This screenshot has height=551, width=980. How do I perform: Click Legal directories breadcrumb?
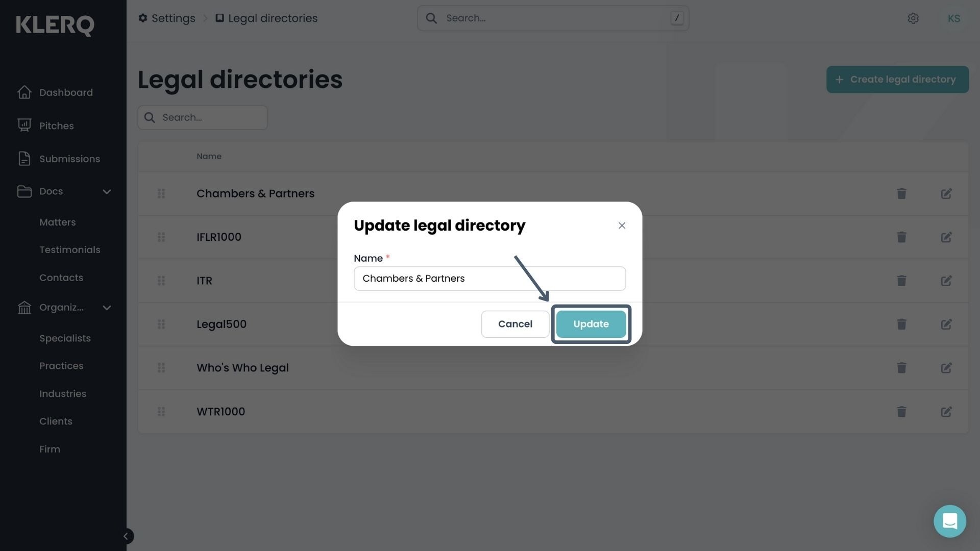coord(266,18)
